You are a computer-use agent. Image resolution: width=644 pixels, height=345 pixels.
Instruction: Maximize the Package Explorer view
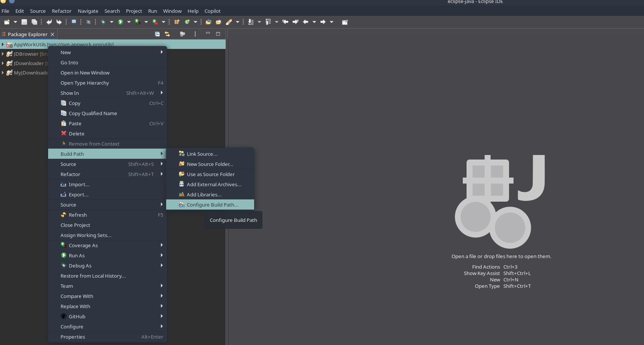218,34
